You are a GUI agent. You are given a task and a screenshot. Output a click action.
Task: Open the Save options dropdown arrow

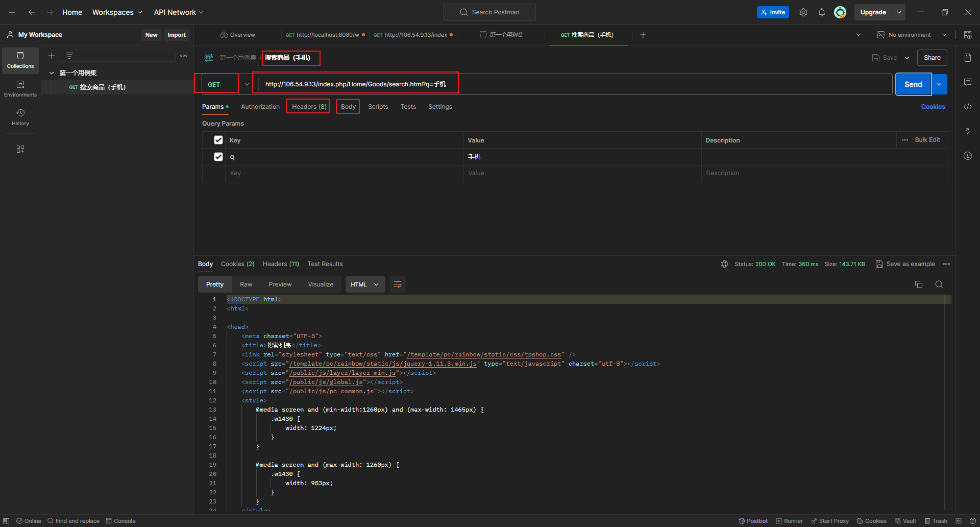point(907,58)
